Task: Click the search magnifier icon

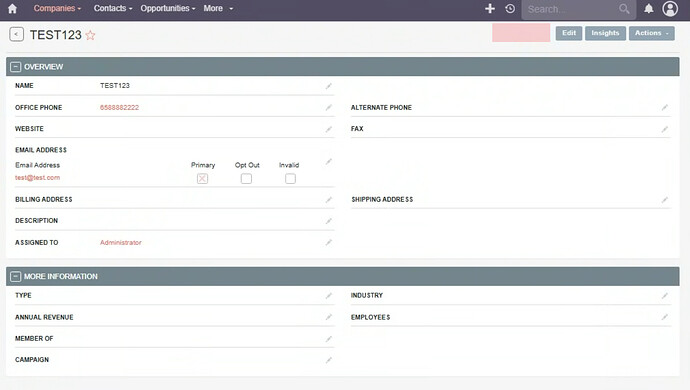Action: pyautogui.click(x=624, y=9)
